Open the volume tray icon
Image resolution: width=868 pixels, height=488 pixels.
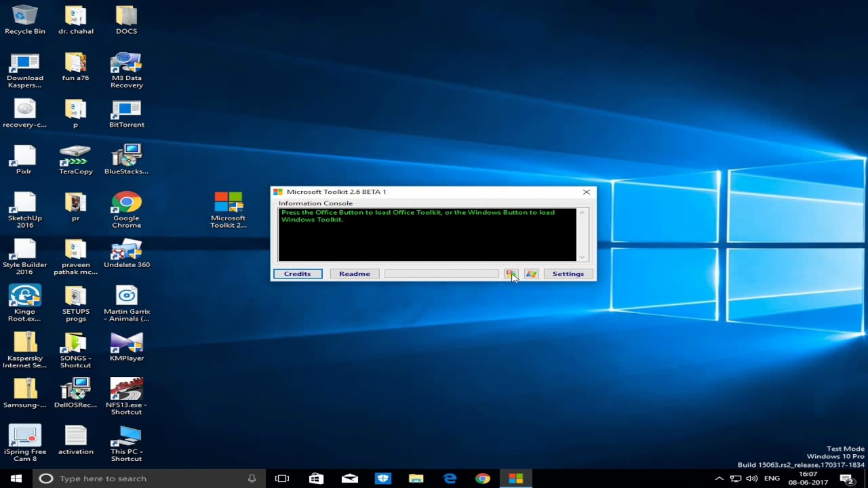click(x=752, y=479)
